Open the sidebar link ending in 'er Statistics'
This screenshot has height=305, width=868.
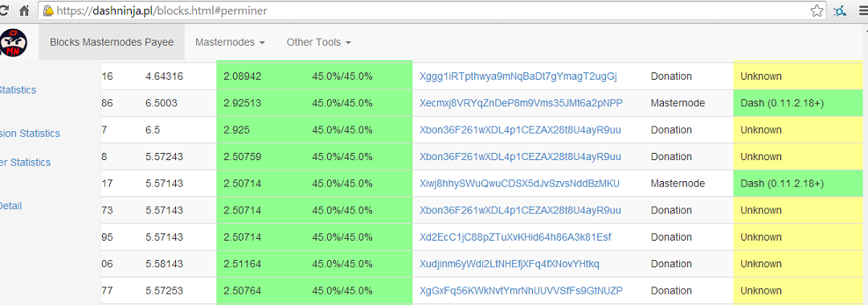tap(26, 163)
